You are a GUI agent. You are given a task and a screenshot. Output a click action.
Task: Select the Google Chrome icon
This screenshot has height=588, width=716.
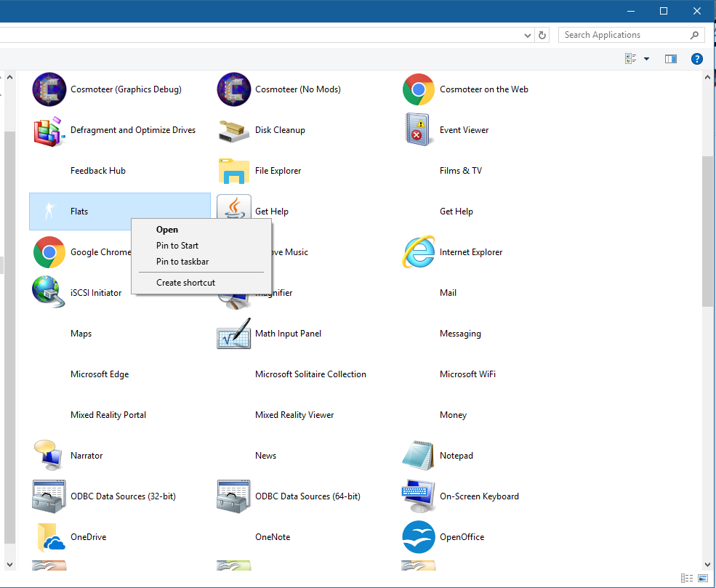pos(49,252)
